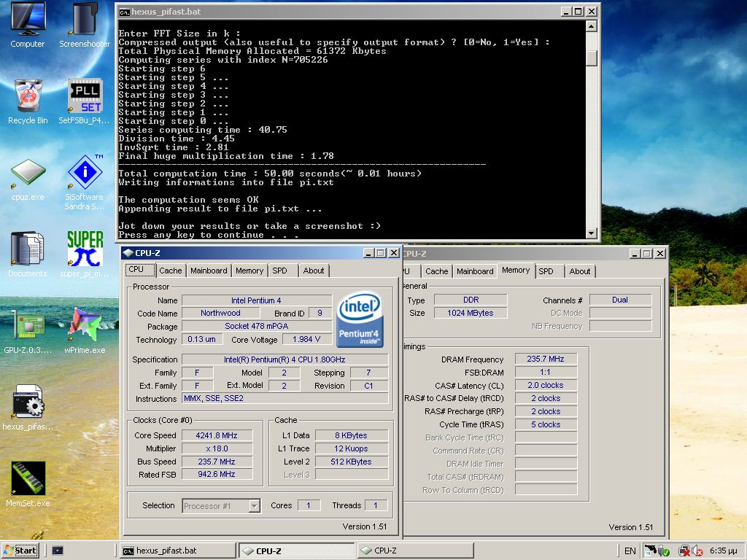Click the Rated FSB value 942.6 MHz

click(x=217, y=474)
